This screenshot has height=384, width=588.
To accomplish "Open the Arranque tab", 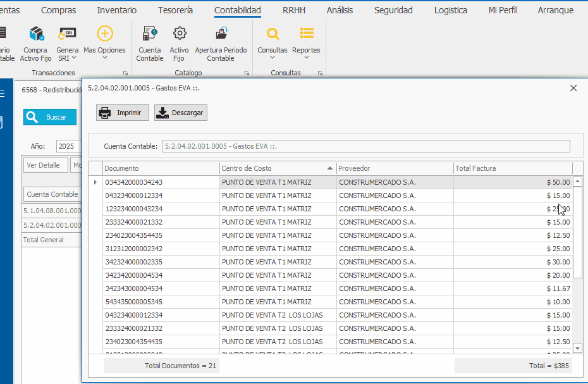I will (555, 10).
